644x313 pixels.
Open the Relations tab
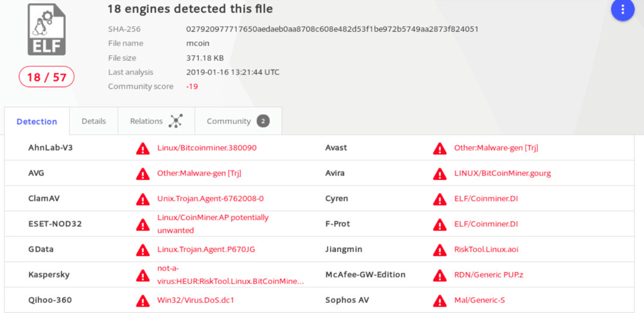click(157, 121)
